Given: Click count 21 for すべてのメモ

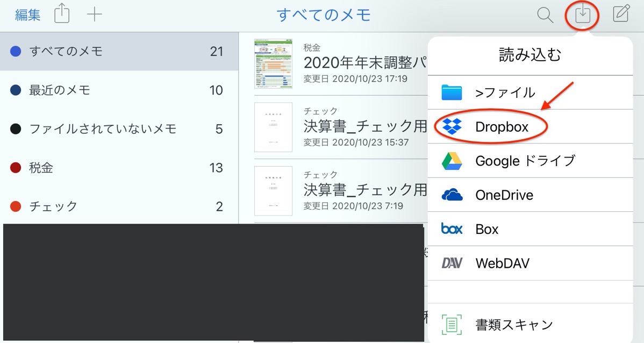Looking at the screenshot, I should coord(217,52).
